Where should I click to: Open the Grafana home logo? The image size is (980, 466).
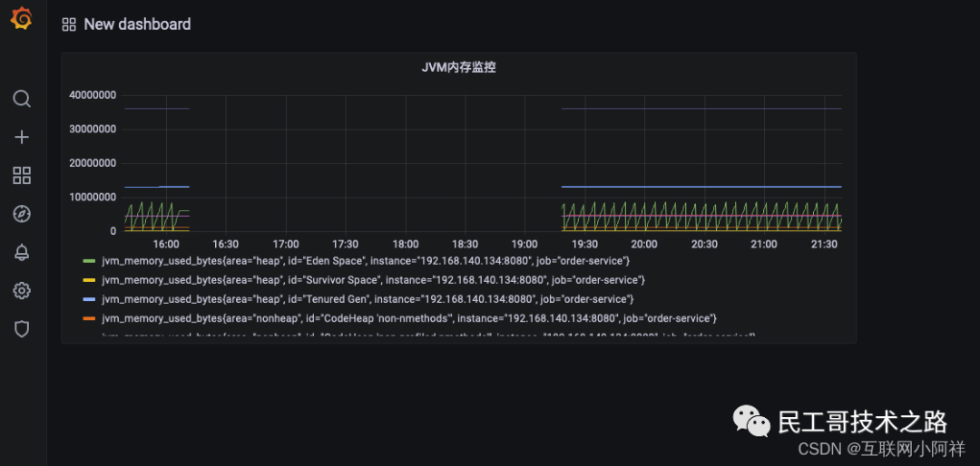(21, 19)
